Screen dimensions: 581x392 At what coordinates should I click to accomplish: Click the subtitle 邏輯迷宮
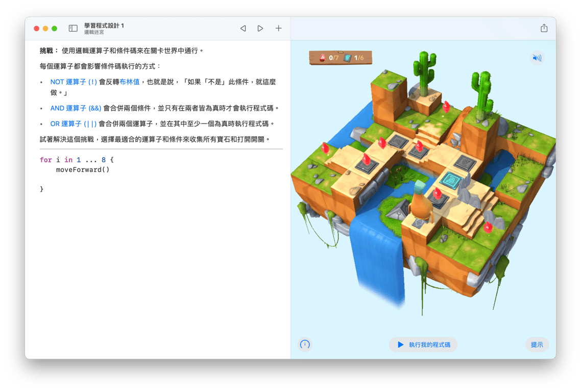[94, 32]
